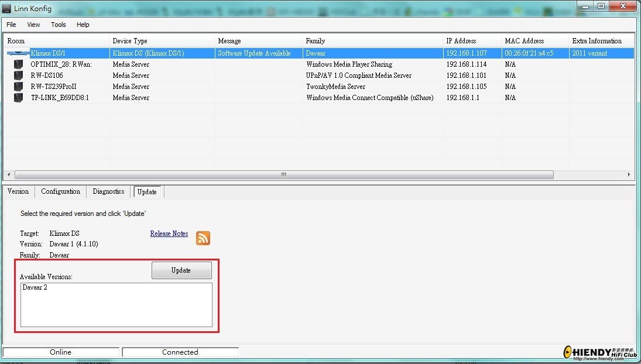Click the Online status bar field

[60, 352]
